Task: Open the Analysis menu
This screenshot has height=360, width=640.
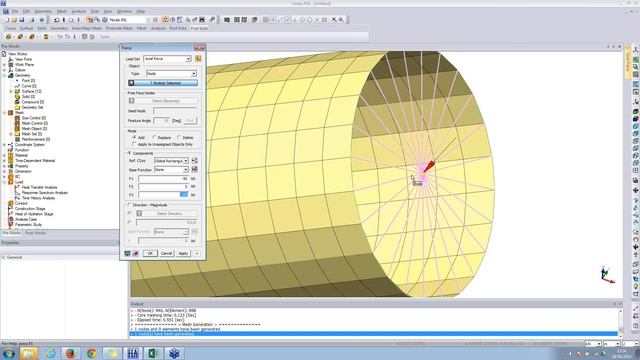Action: [79, 11]
